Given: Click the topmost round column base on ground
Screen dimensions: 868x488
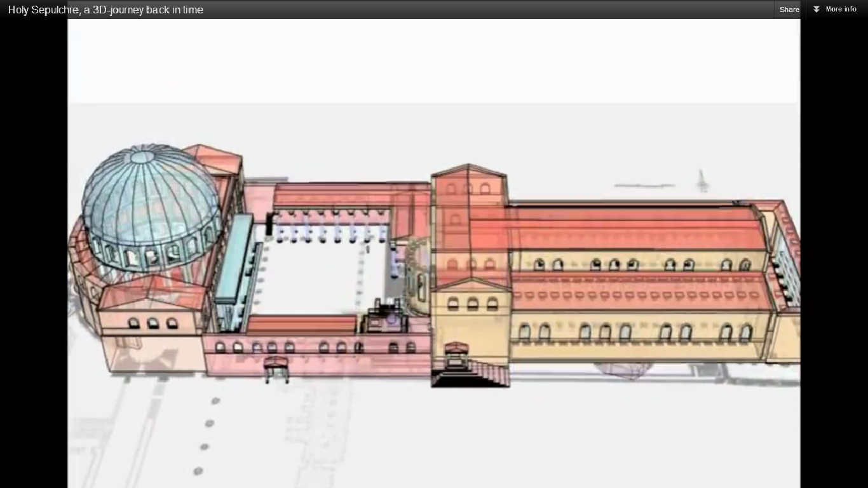Looking at the screenshot, I should tap(215, 401).
